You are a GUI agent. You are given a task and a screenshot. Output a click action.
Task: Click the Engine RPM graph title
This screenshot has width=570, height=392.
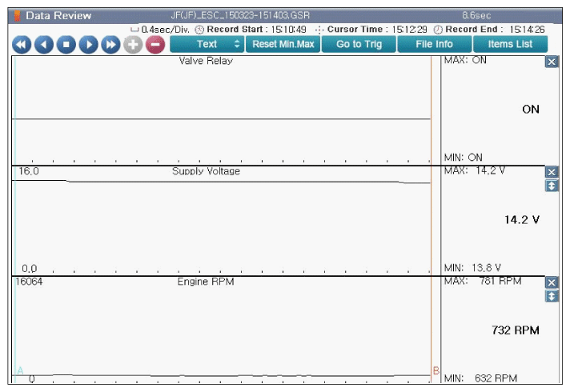206,282
